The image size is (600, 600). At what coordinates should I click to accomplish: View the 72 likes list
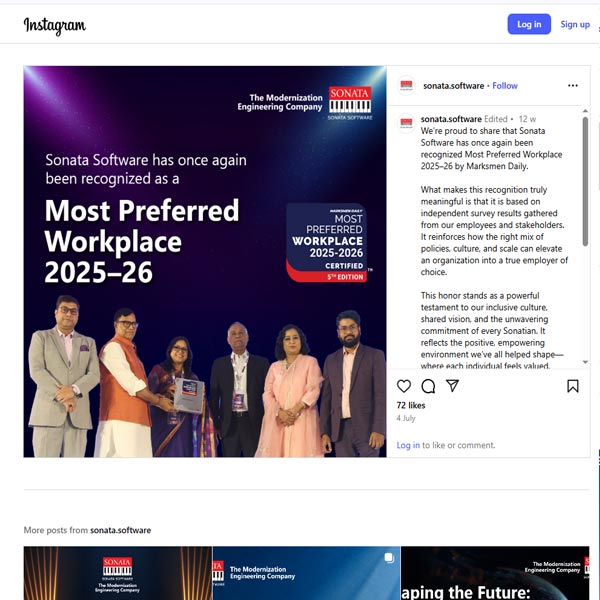pyautogui.click(x=411, y=405)
